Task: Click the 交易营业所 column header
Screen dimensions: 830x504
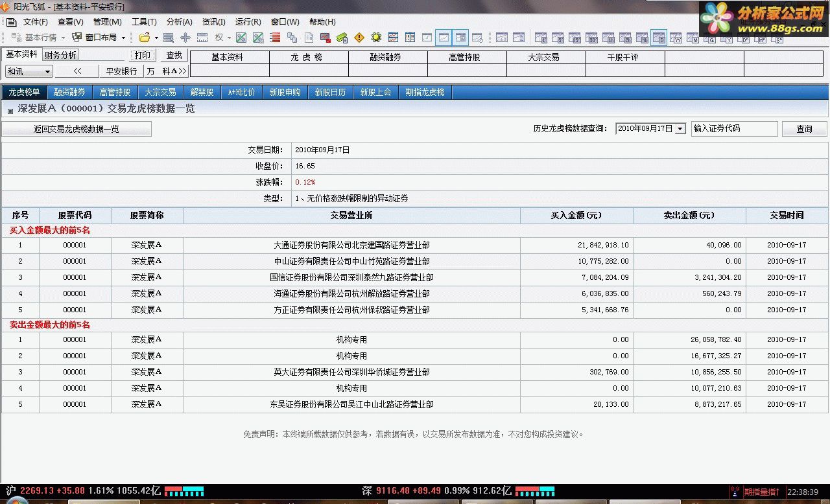Action: coord(351,215)
